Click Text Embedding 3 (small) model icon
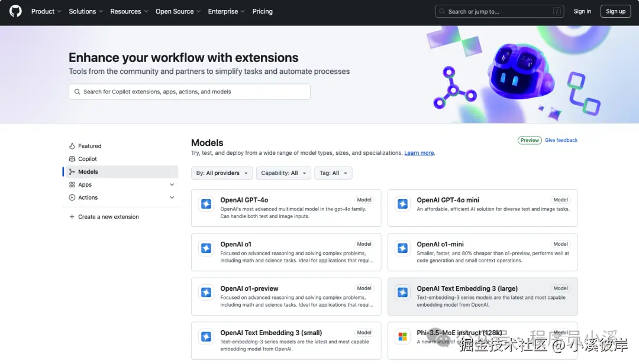The image size is (639, 364). (x=206, y=337)
